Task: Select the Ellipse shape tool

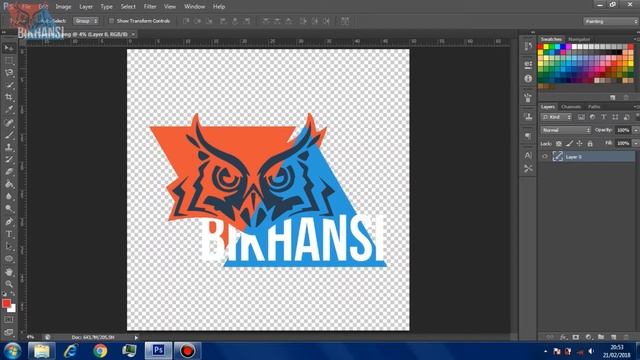Action: click(x=9, y=259)
